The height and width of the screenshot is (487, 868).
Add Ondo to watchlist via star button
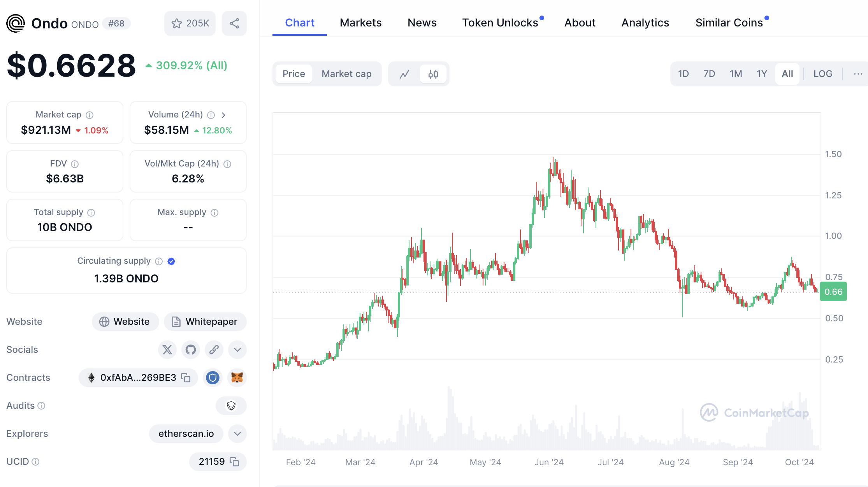coord(190,23)
